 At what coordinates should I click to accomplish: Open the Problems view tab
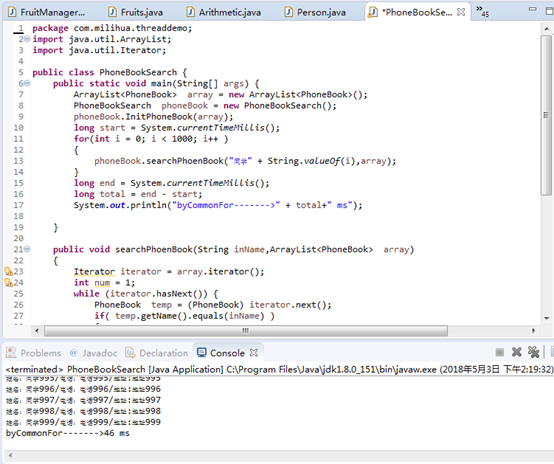click(34, 353)
